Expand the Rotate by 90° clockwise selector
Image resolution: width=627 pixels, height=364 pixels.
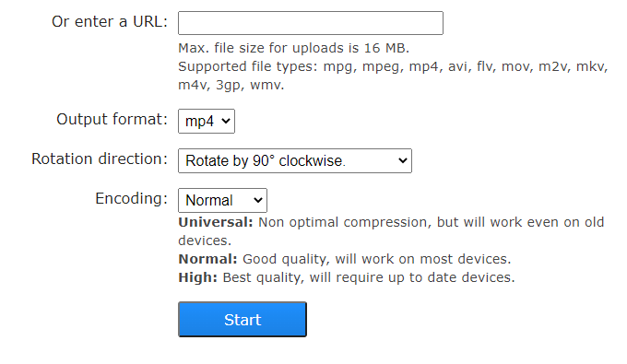pyautogui.click(x=295, y=160)
